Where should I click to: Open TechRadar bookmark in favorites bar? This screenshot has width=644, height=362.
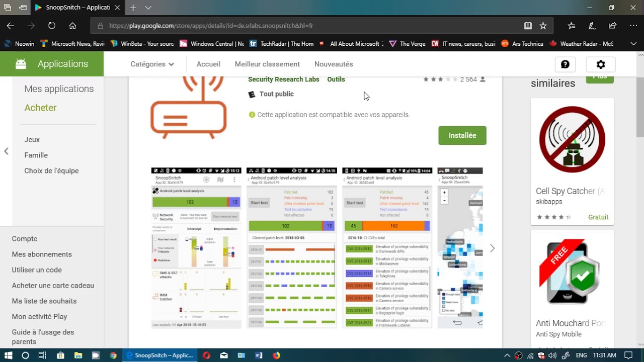tap(281, 44)
